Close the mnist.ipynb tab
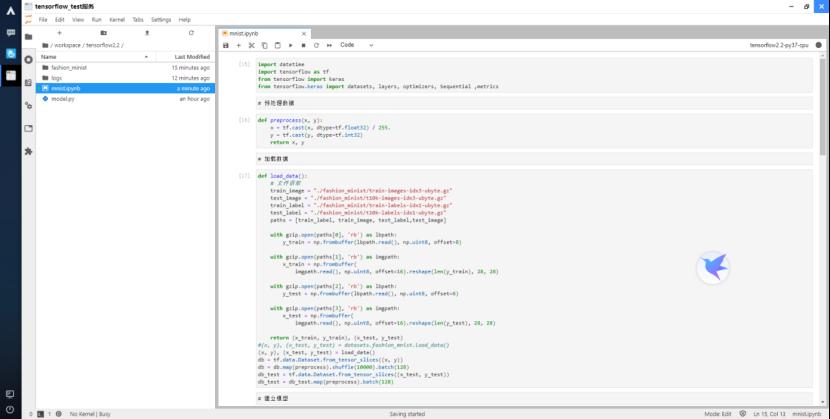The width and height of the screenshot is (830, 419). pos(304,33)
